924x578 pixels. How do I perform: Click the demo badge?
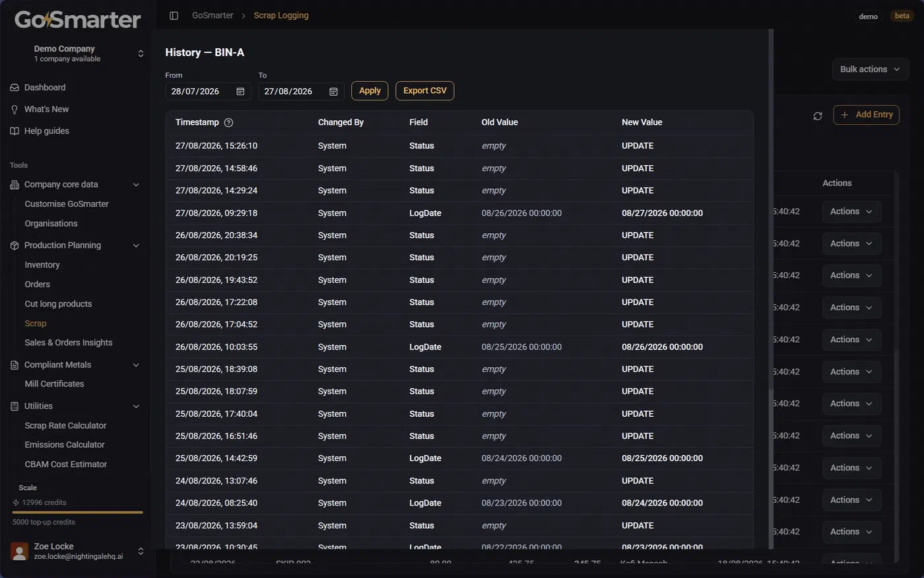(x=869, y=16)
